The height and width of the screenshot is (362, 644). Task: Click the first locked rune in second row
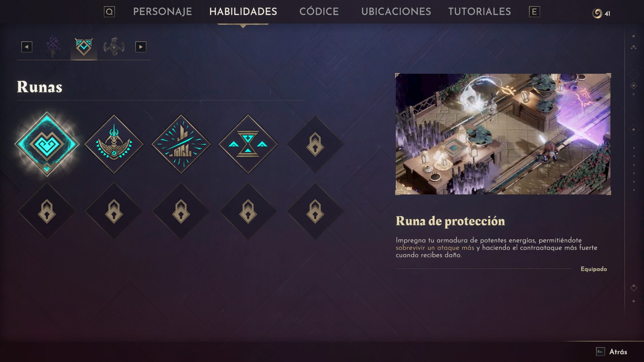click(47, 211)
